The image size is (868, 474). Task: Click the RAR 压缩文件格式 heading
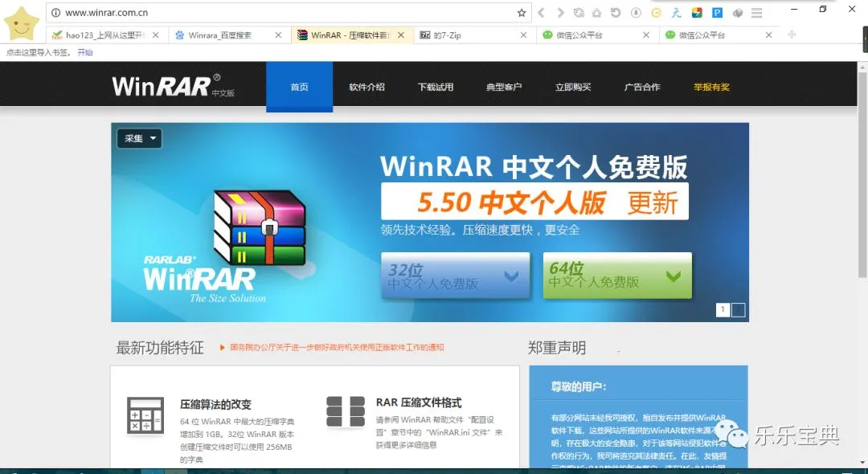419,402
